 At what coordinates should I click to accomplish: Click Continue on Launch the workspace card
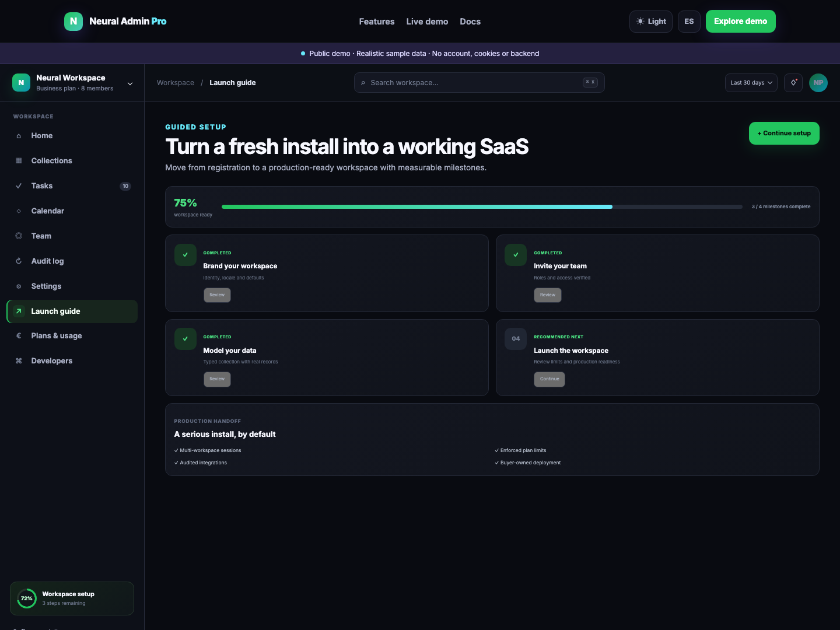coord(549,379)
